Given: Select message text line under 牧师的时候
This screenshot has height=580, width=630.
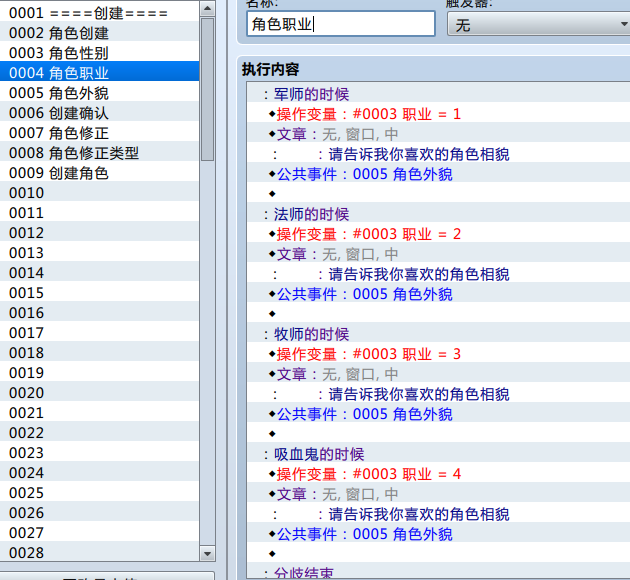Looking at the screenshot, I should pyautogui.click(x=439, y=394).
